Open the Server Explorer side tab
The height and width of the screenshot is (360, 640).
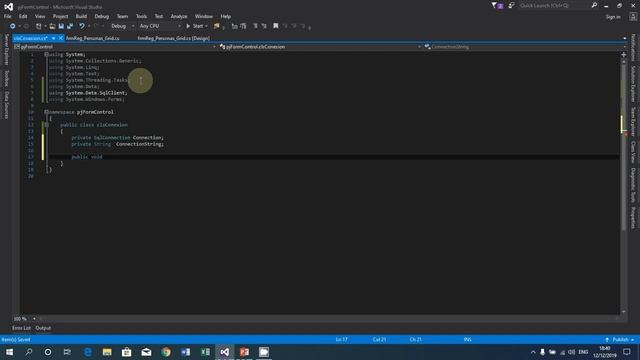pyautogui.click(x=7, y=50)
